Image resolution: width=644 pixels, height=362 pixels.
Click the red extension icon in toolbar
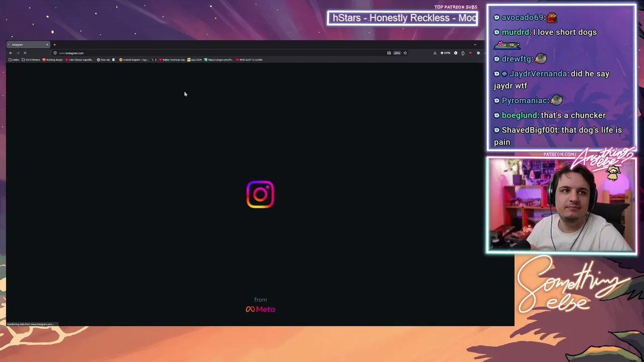(470, 53)
